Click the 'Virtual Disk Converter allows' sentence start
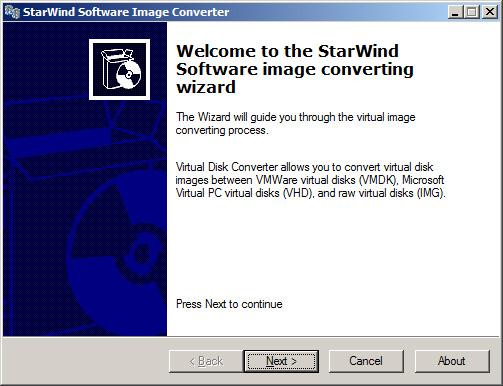 [x=227, y=167]
